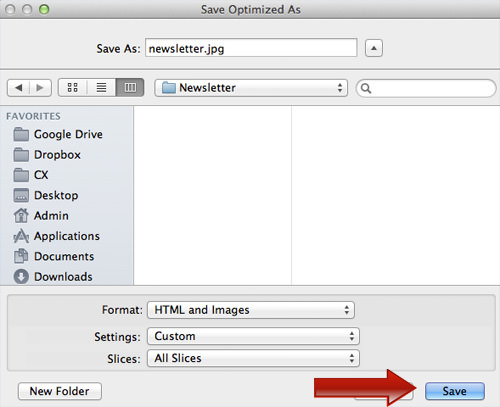Open the Settings dropdown showing Custom
Viewport: 500px width, 407px height.
pyautogui.click(x=253, y=336)
